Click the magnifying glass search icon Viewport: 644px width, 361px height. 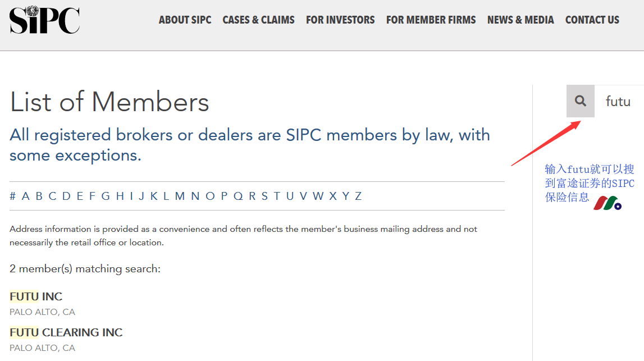(581, 101)
